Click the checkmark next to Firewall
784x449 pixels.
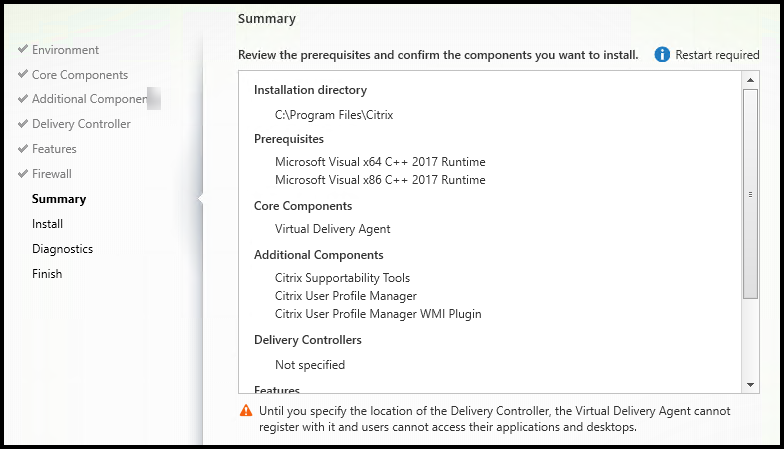[x=23, y=174]
